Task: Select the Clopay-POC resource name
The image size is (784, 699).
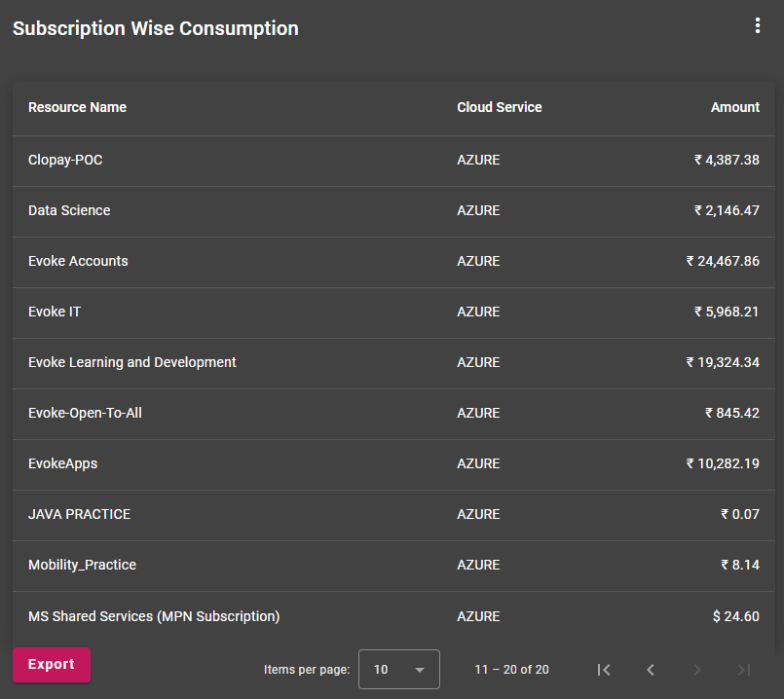Action: 65,160
